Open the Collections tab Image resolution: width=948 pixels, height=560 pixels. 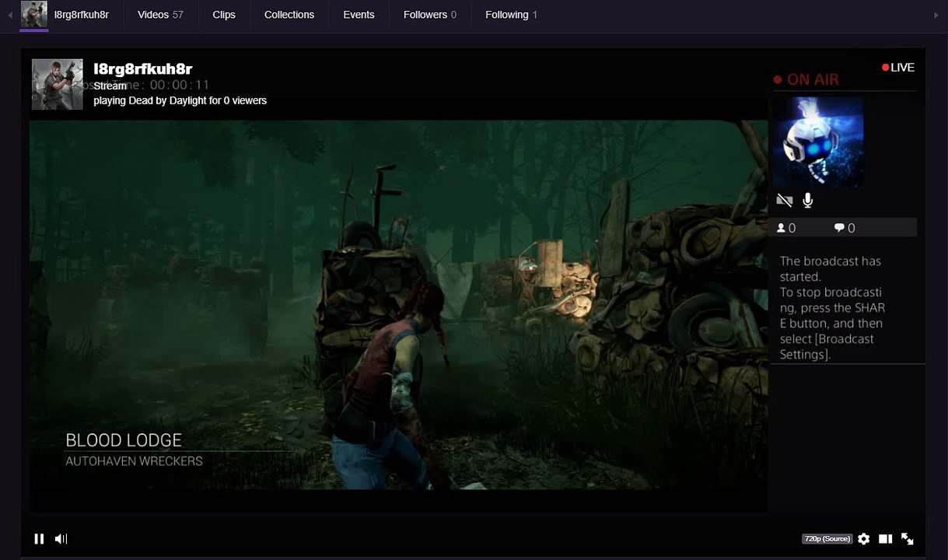click(x=289, y=15)
